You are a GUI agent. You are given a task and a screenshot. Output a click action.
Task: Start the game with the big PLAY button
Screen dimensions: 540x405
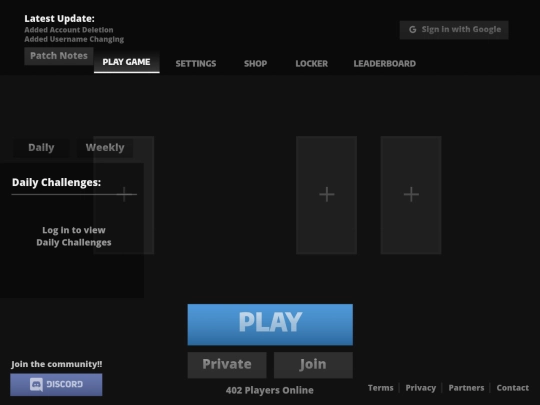pos(270,324)
